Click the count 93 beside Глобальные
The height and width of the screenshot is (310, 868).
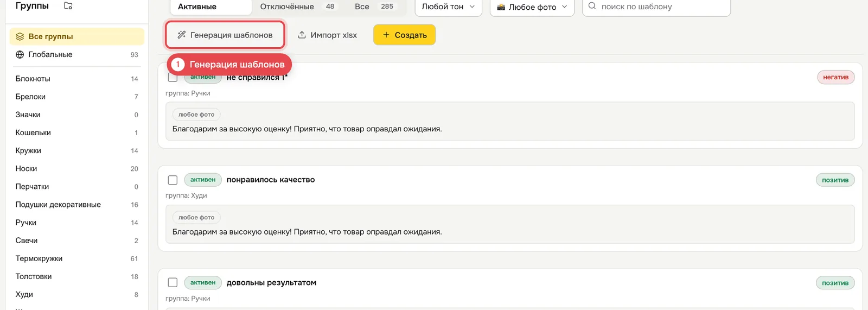click(x=135, y=55)
